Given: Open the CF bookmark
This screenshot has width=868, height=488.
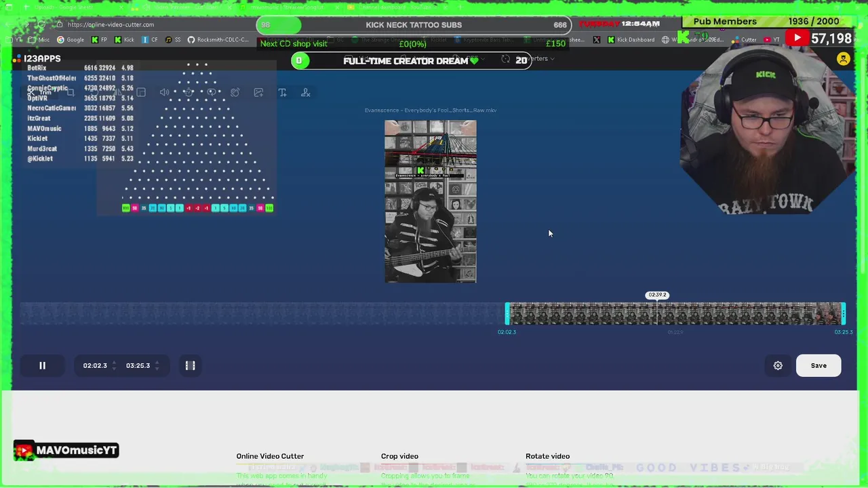Looking at the screenshot, I should click(x=150, y=40).
